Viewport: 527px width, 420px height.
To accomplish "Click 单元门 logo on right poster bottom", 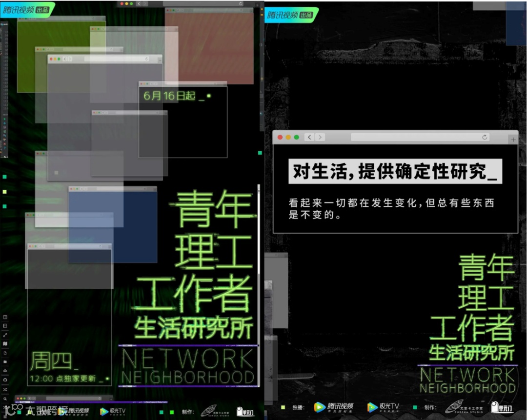I will click(502, 407).
